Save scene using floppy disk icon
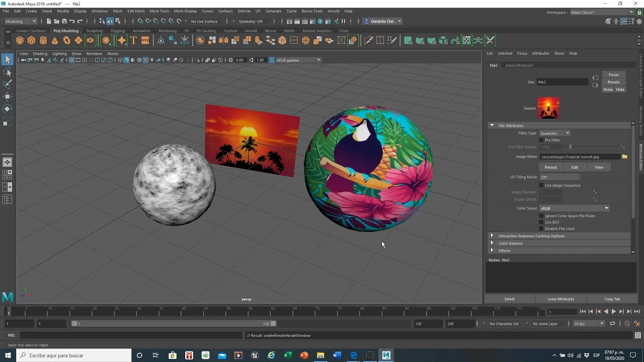 pyautogui.click(x=64, y=21)
